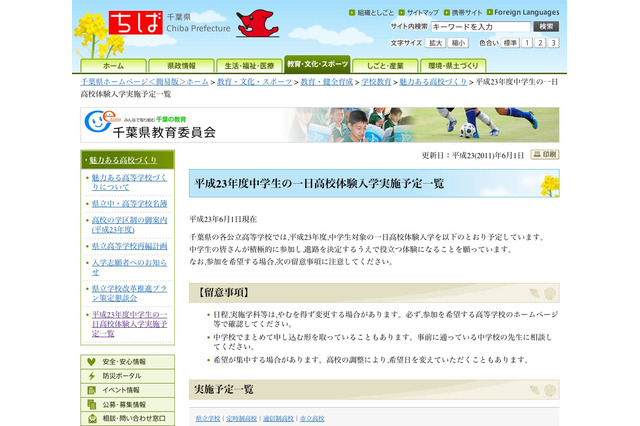640x426 pixels.
Task: Click breadcrumb 教育・文化・スポーツ link
Action: point(254,82)
